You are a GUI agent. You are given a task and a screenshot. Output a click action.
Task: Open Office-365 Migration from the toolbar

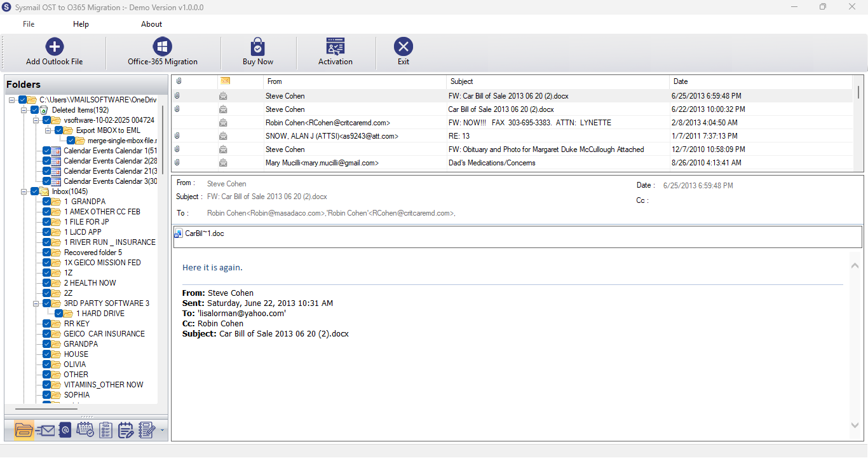tap(163, 52)
